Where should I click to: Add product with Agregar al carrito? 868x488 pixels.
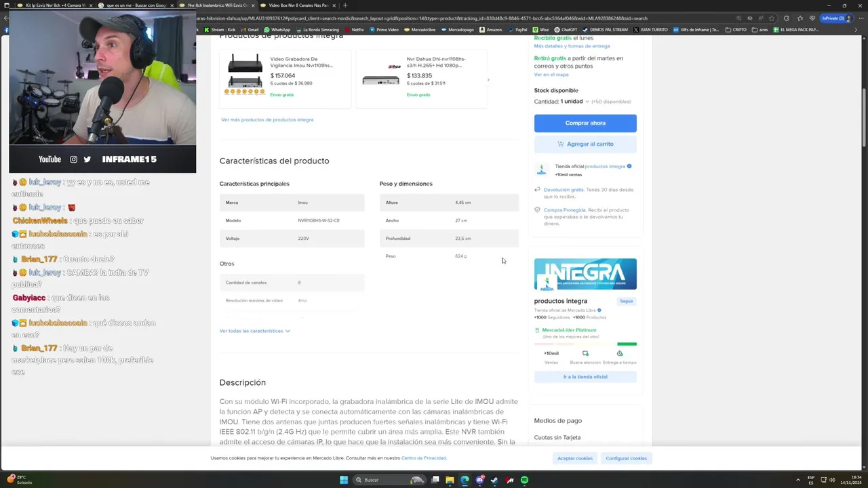tap(585, 144)
